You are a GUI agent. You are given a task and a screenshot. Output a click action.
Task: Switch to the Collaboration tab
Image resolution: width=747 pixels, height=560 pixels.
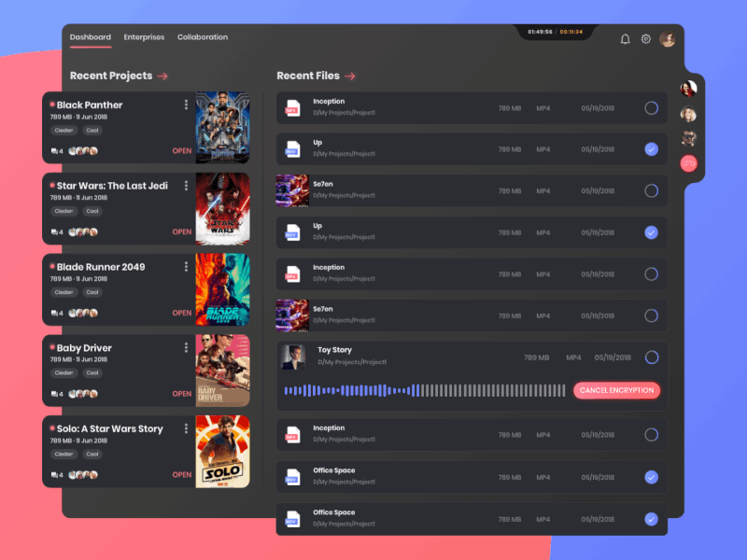(x=203, y=37)
